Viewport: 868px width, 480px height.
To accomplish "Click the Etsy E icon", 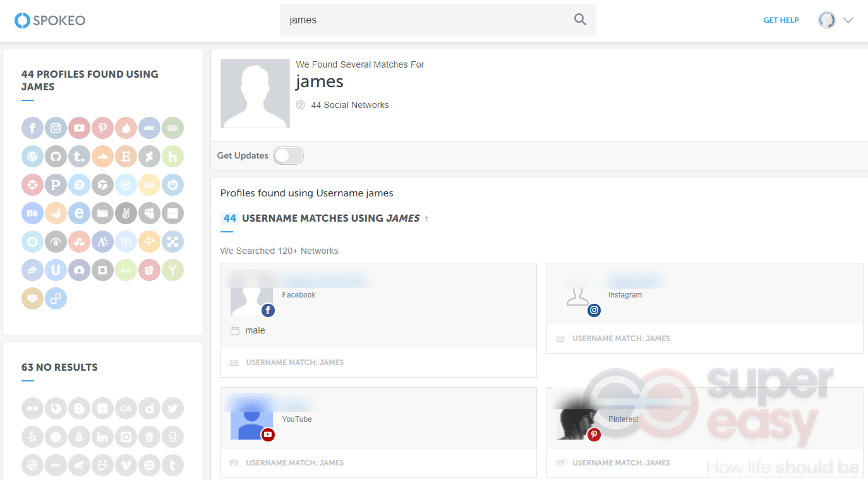I will coord(126,157).
